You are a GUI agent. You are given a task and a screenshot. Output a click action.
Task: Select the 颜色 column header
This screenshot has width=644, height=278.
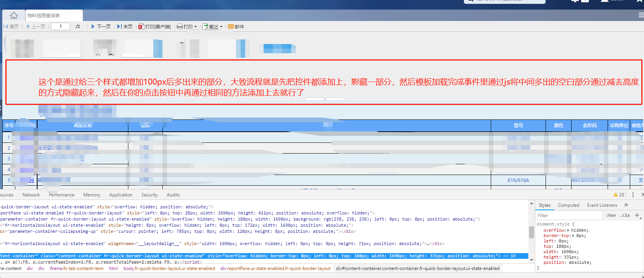559,126
